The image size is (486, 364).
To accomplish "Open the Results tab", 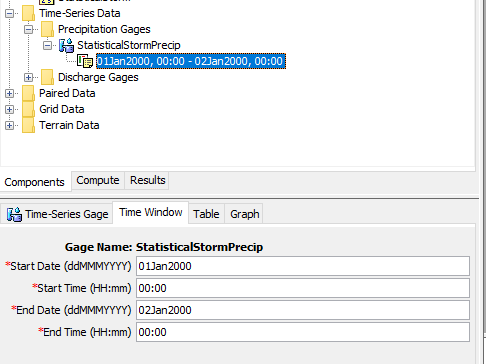I will (147, 180).
